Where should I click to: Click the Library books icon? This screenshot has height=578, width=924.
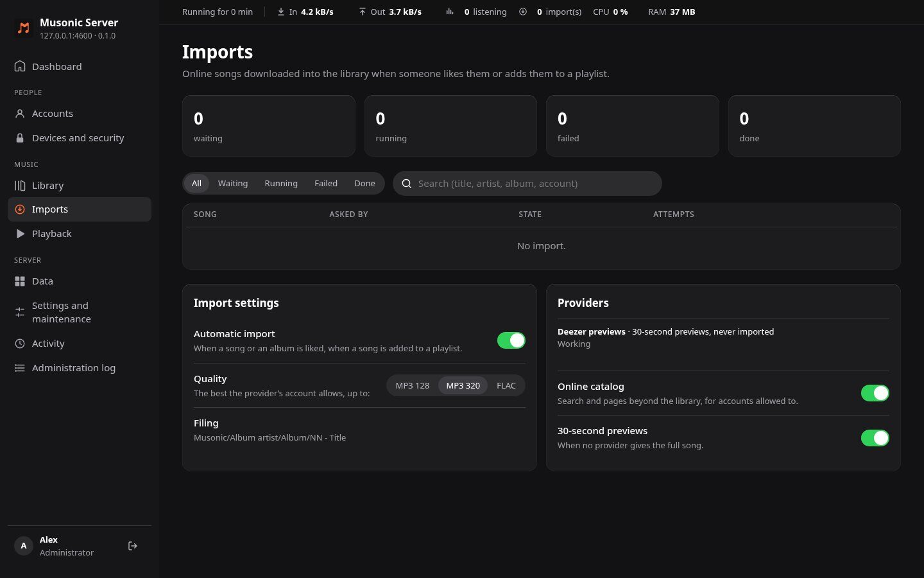20,186
